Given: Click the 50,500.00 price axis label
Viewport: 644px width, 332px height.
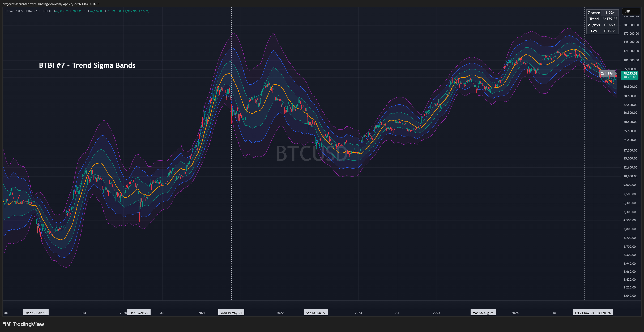Looking at the screenshot, I should coord(630,96).
